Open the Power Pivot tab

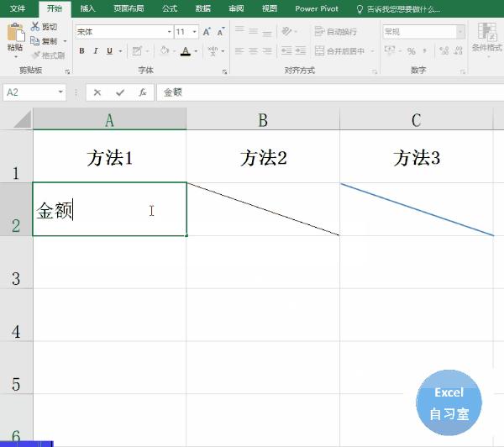(317, 8)
